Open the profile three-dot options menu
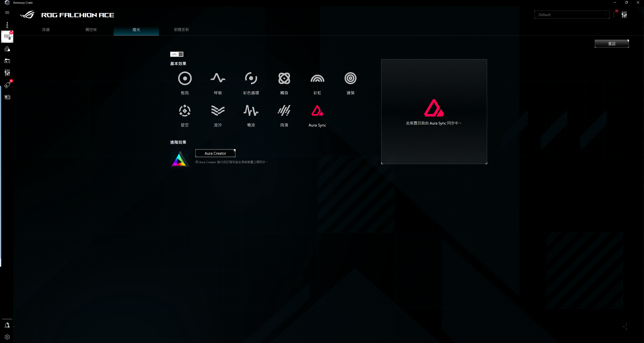This screenshot has height=343, width=644. coord(614,15)
